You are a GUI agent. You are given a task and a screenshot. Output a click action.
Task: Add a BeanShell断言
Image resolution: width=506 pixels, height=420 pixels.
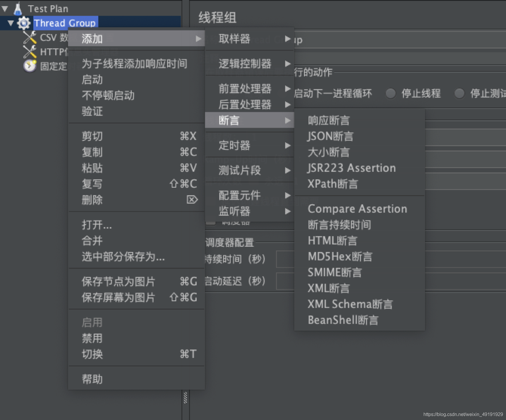coord(360,320)
